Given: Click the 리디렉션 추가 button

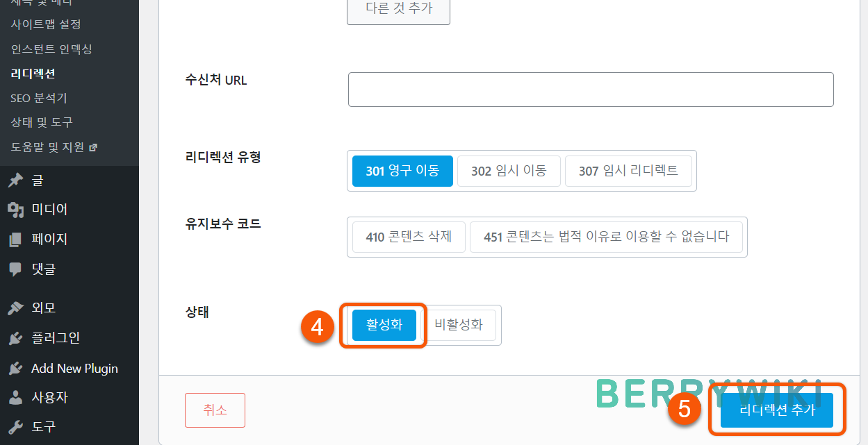Looking at the screenshot, I should coord(776,410).
